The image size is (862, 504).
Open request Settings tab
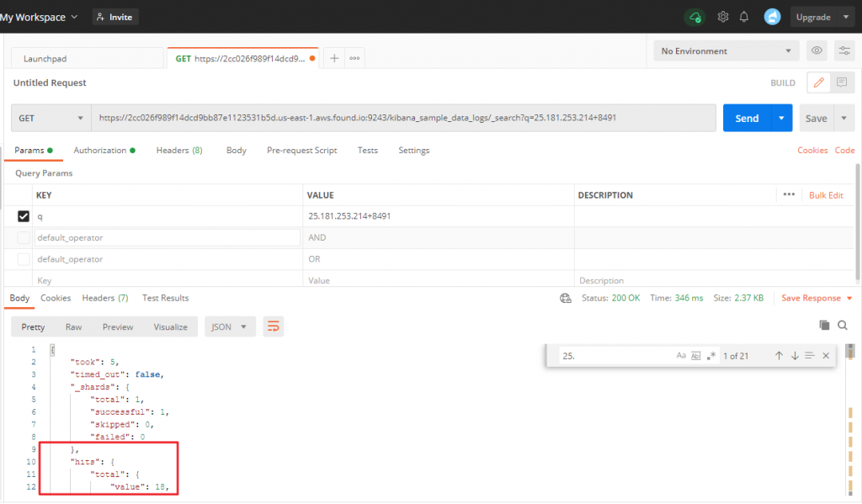pos(414,150)
